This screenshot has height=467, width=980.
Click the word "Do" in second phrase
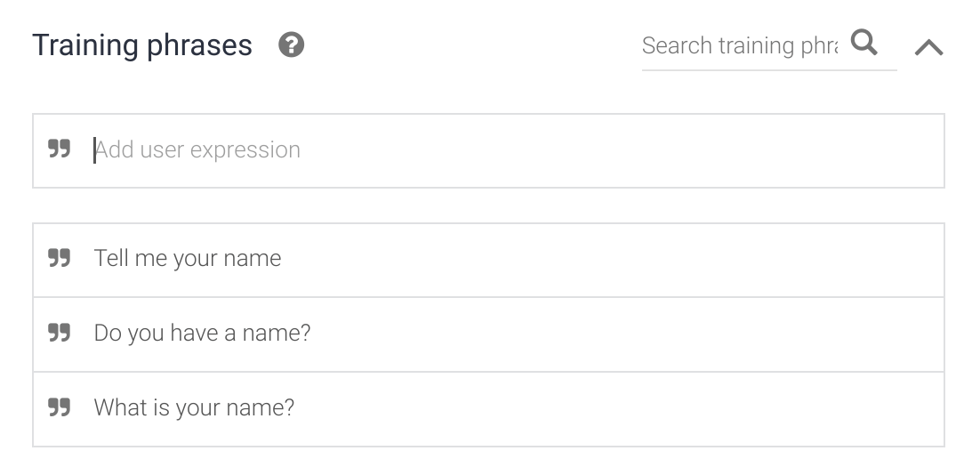click(x=108, y=334)
